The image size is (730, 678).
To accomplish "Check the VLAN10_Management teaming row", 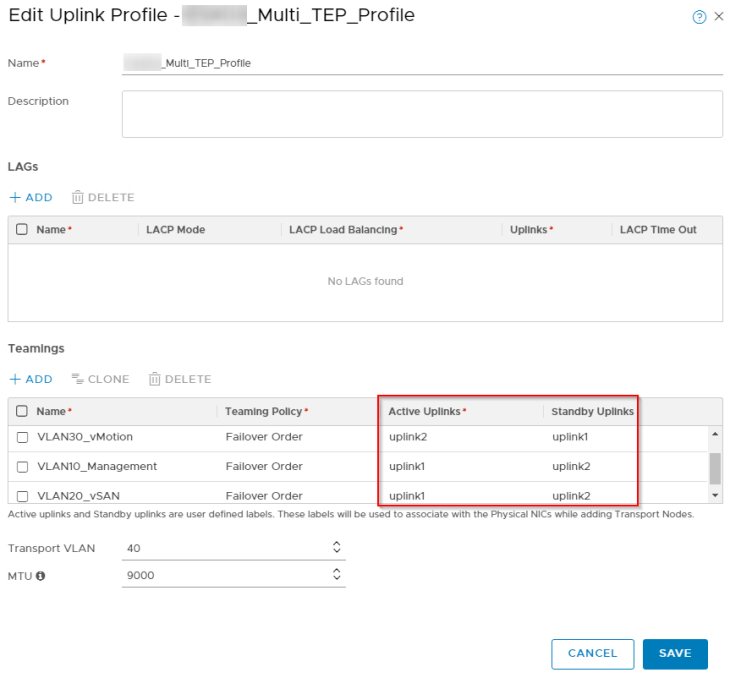I will coord(22,466).
